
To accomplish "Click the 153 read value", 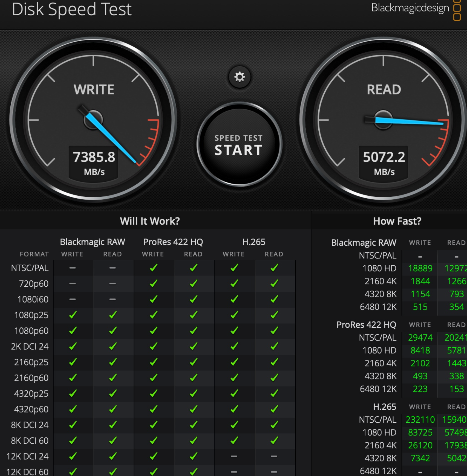I will tap(457, 389).
